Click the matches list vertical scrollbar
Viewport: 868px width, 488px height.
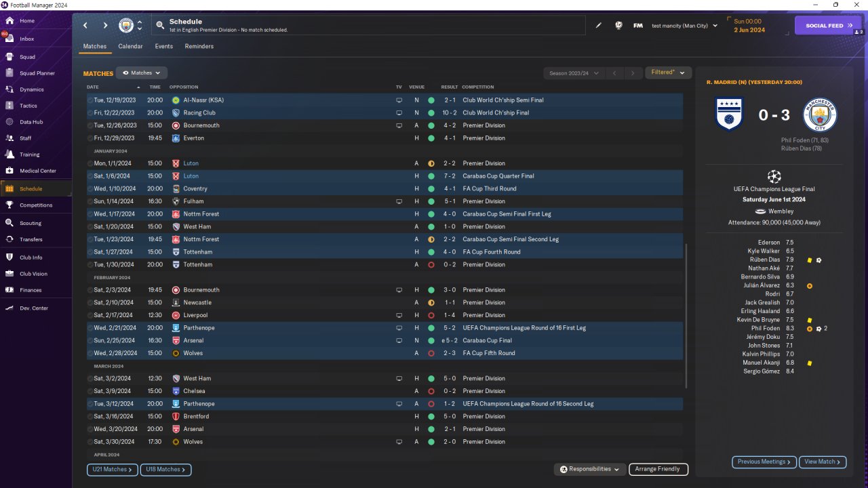tap(686, 317)
